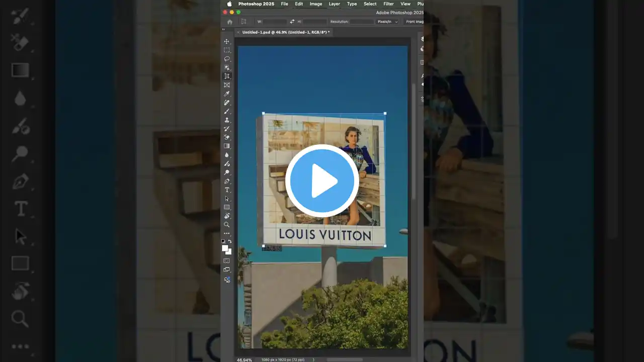Change the screen mode
644x362 pixels.
(x=227, y=270)
